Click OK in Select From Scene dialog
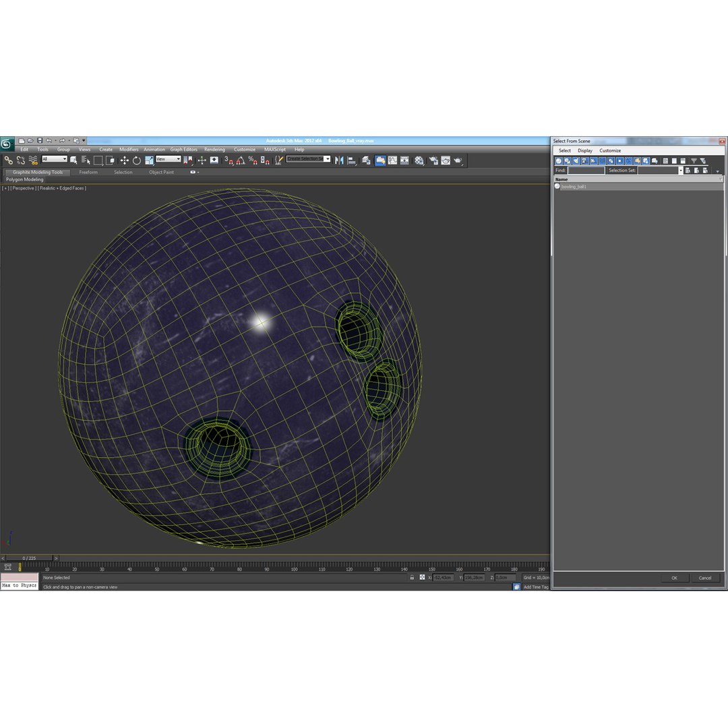Viewport: 728px width, 728px height. coord(674,578)
